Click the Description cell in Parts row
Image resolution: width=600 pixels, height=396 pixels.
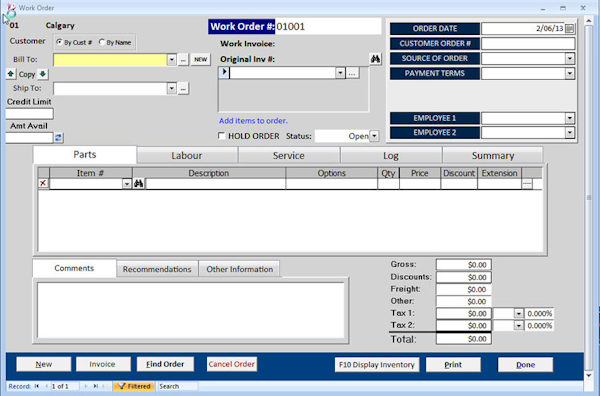[215, 184]
